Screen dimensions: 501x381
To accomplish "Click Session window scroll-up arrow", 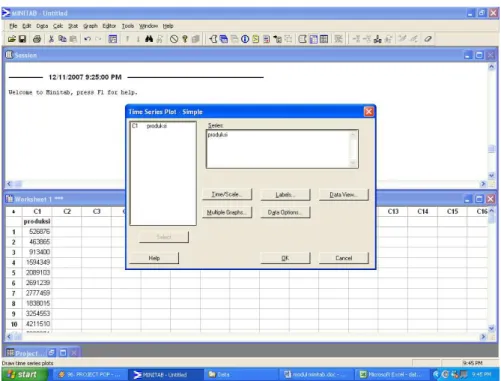I will (x=491, y=67).
